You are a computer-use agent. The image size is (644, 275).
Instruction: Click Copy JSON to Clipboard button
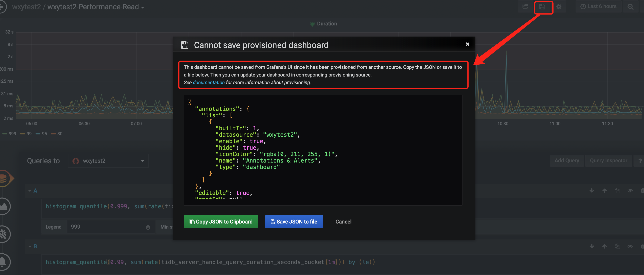click(221, 222)
